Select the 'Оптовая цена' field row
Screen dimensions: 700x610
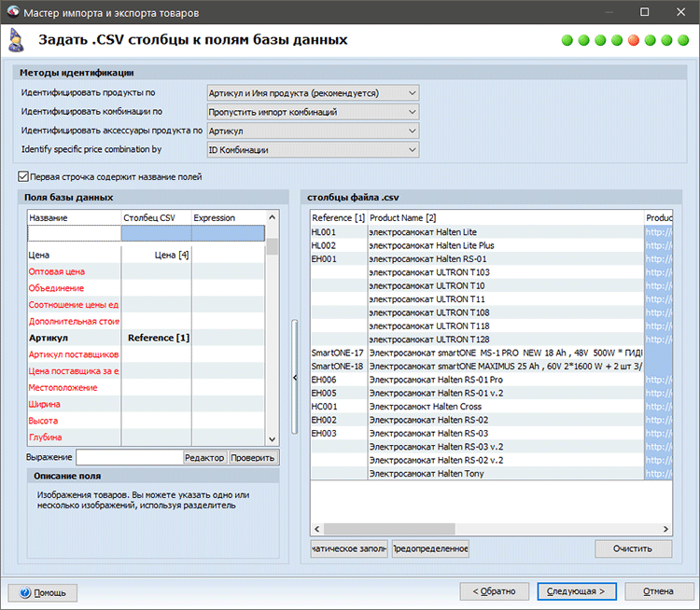point(146,271)
